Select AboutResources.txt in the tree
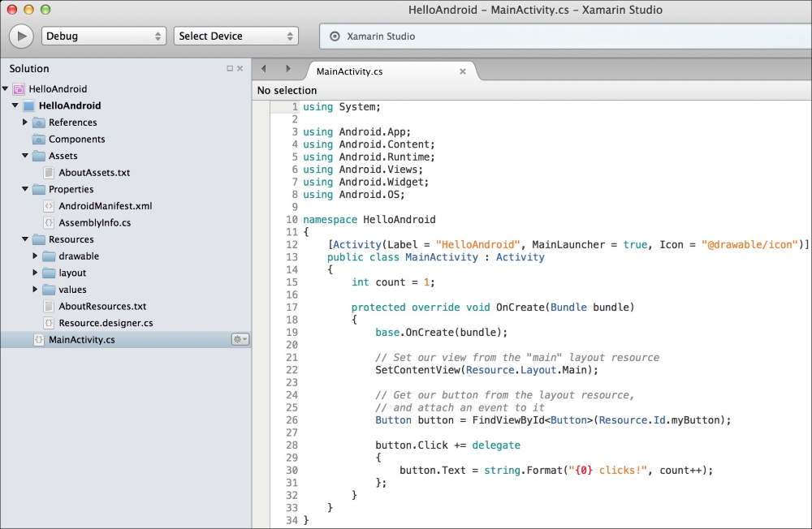Image resolution: width=812 pixels, height=529 pixels. 102,307
